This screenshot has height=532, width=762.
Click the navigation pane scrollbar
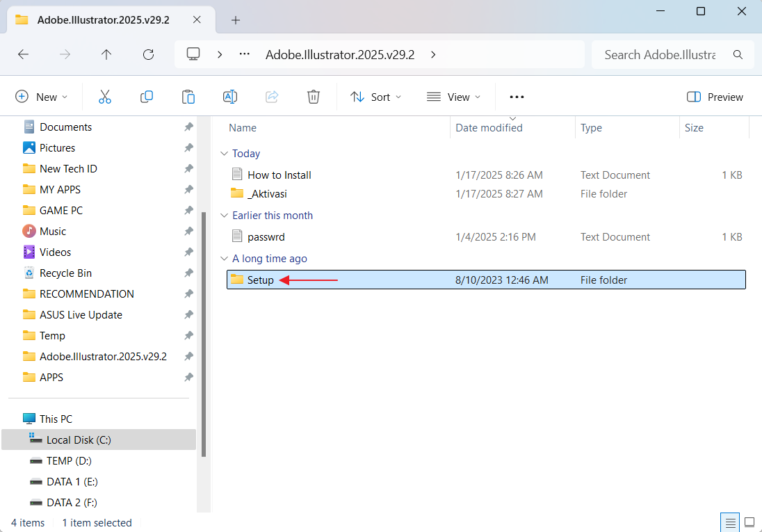tap(204, 334)
